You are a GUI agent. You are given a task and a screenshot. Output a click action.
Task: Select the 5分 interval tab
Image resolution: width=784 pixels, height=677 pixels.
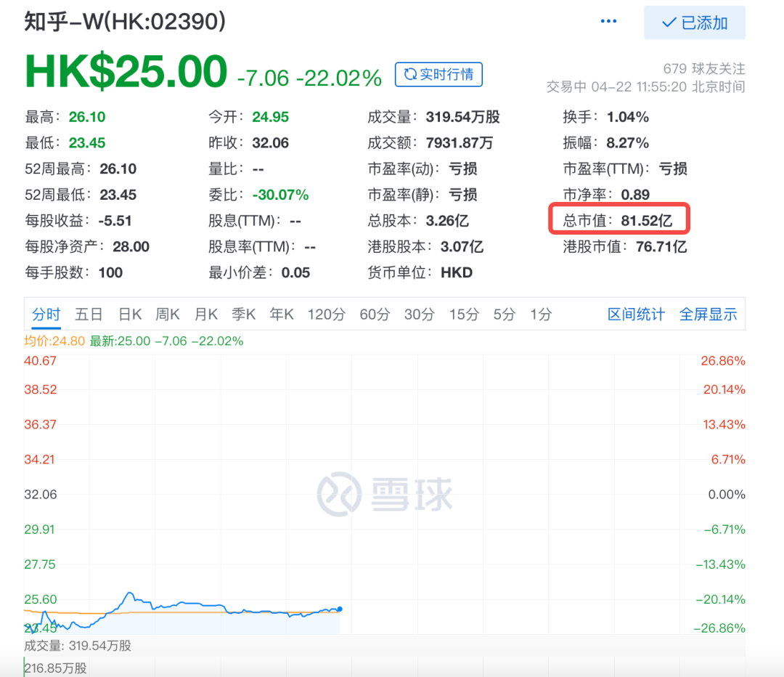(x=504, y=315)
